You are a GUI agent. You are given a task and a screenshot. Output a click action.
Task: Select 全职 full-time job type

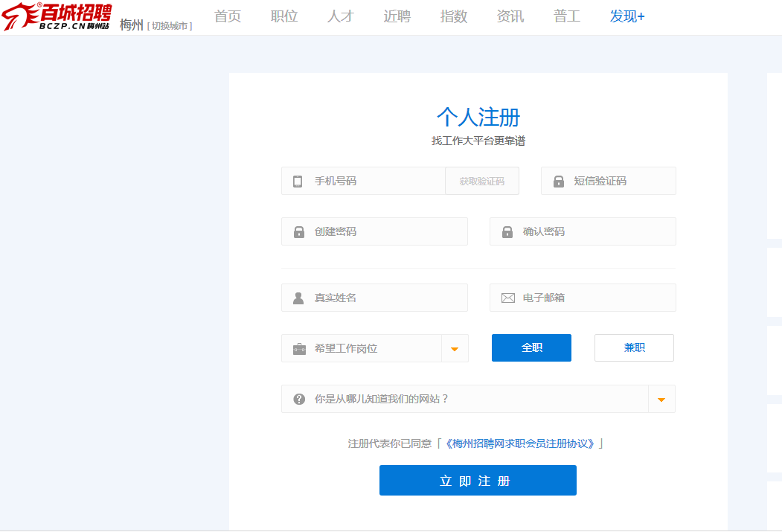tap(531, 348)
